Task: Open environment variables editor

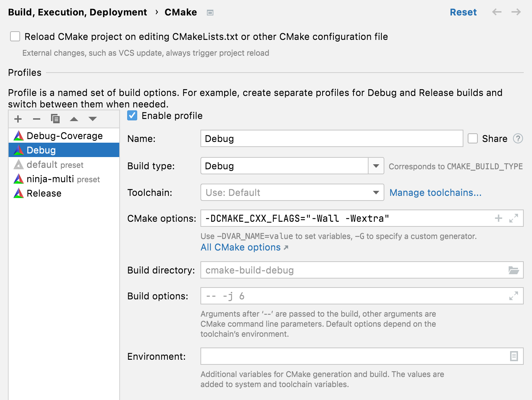Action: tap(514, 356)
